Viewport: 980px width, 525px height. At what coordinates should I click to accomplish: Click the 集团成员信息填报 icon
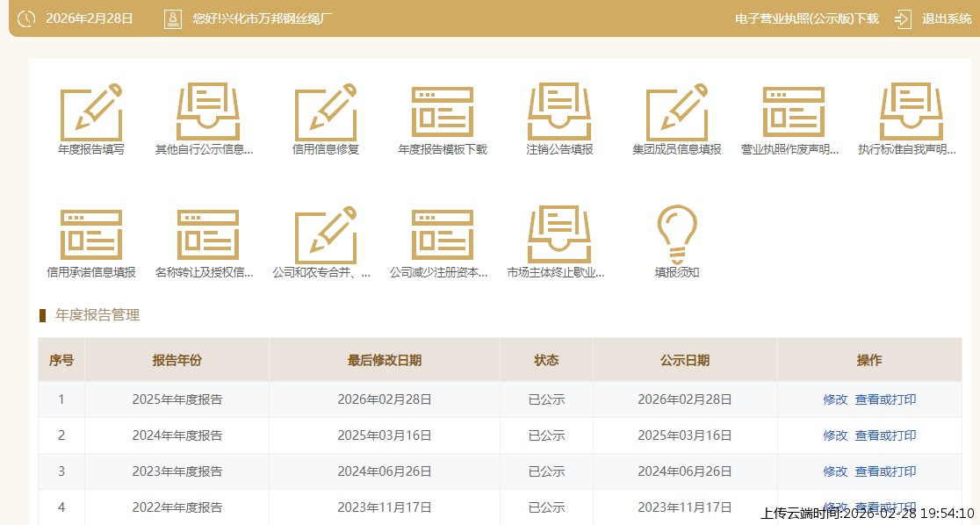point(676,112)
